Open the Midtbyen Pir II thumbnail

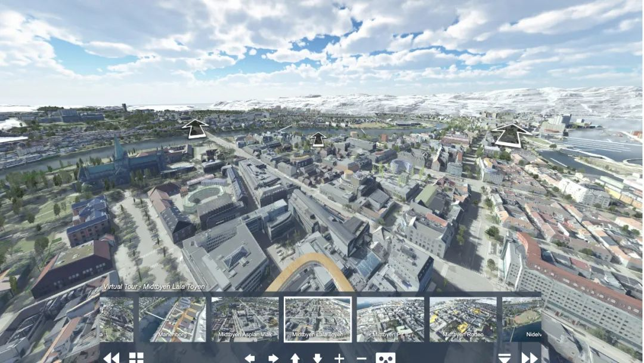pos(391,319)
